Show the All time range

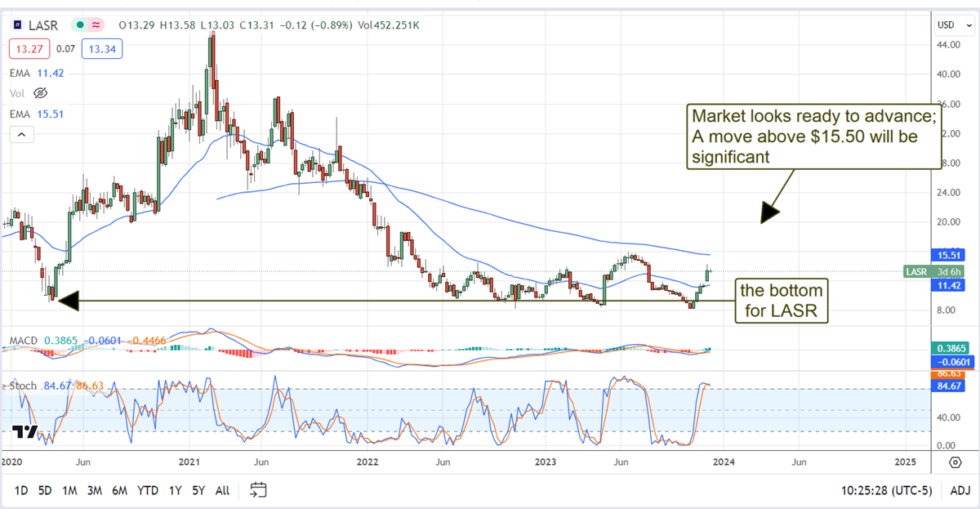(x=222, y=490)
